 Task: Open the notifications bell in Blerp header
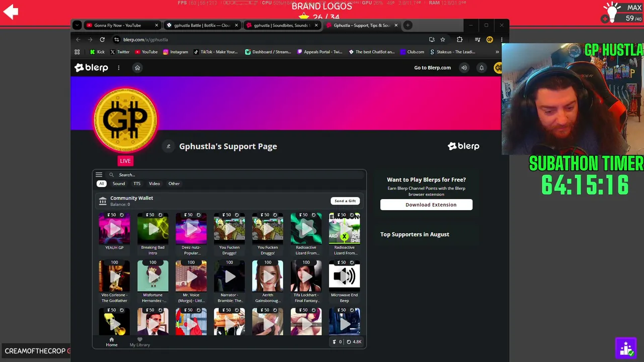click(481, 68)
